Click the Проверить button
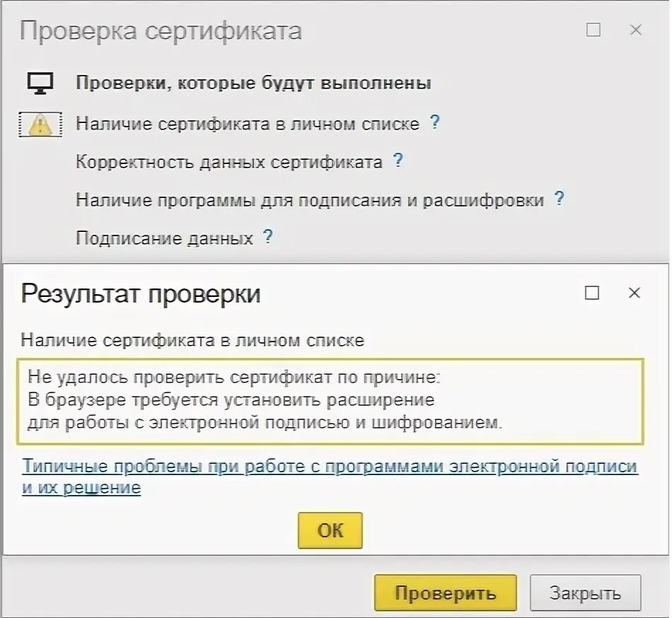This screenshot has height=618, width=672. tap(445, 593)
